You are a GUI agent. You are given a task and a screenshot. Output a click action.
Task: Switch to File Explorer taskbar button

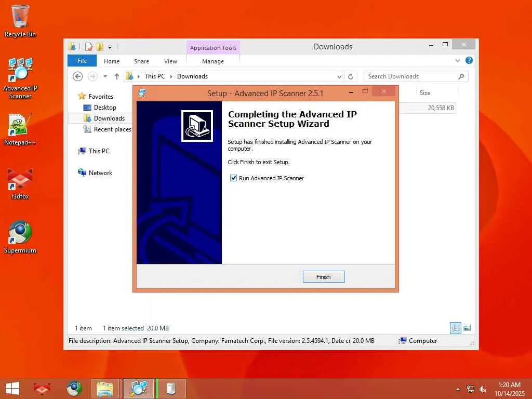tap(105, 389)
